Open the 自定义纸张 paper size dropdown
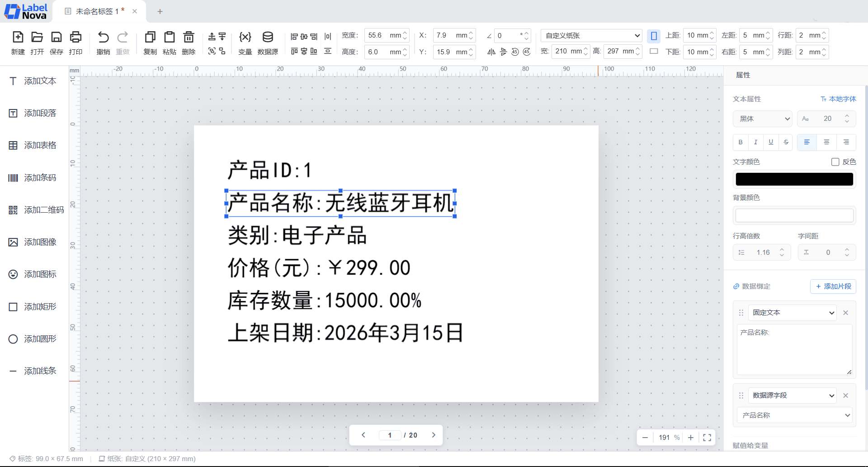Image resolution: width=868 pixels, height=467 pixels. pos(591,35)
